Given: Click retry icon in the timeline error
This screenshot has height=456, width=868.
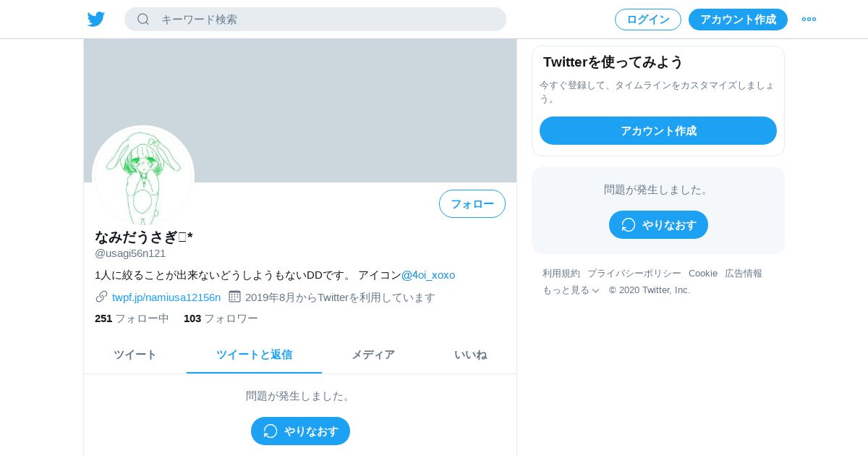Looking at the screenshot, I should 271,431.
